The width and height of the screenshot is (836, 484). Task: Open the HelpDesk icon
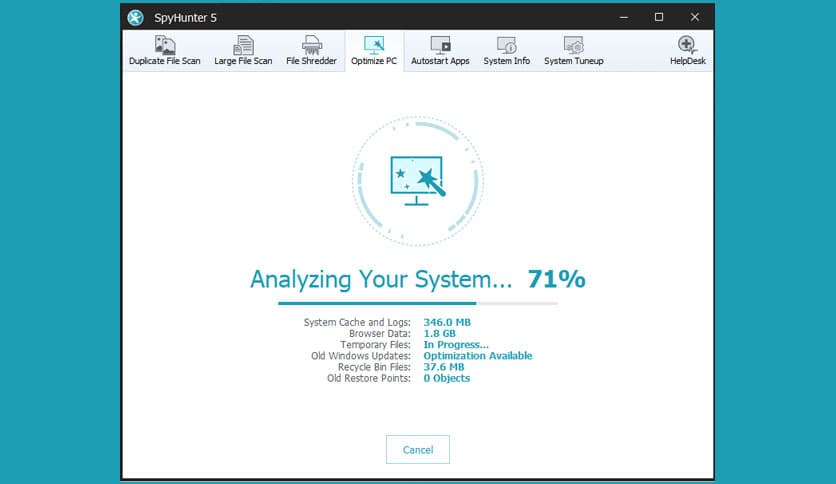(688, 51)
